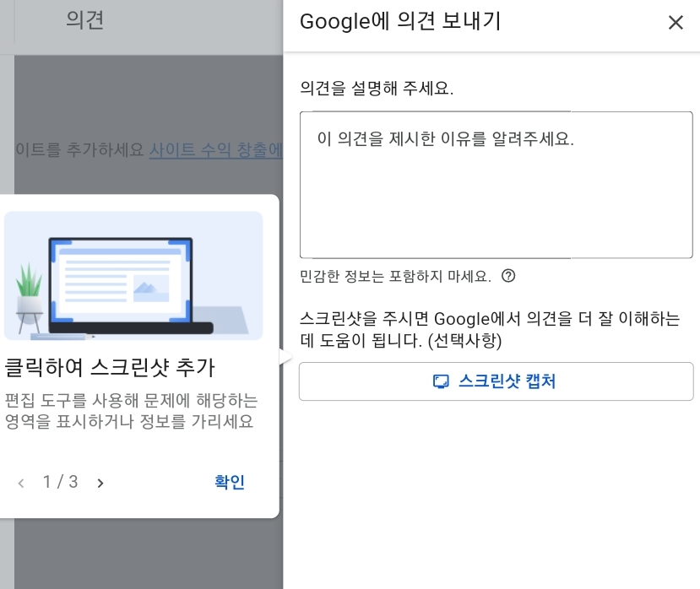Open help icon next to sensitive info note
The width and height of the screenshot is (700, 589).
[508, 276]
